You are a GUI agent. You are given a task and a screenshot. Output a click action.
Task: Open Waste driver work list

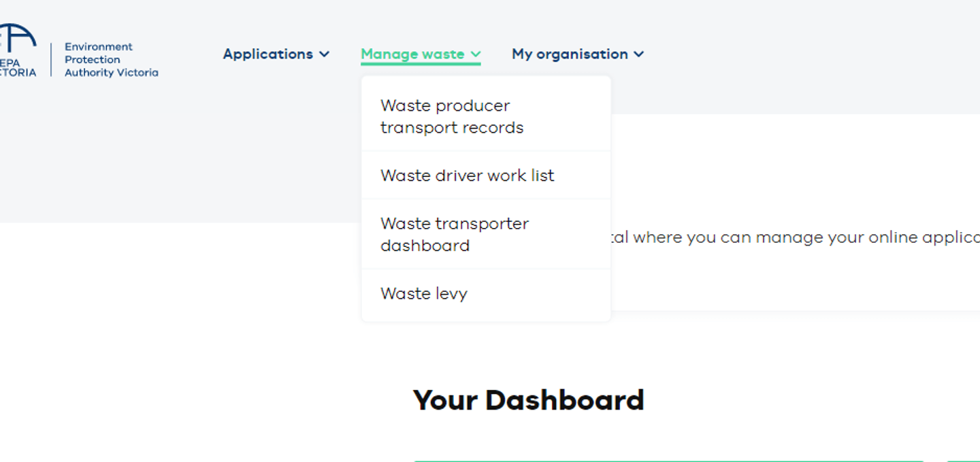pyautogui.click(x=486, y=175)
